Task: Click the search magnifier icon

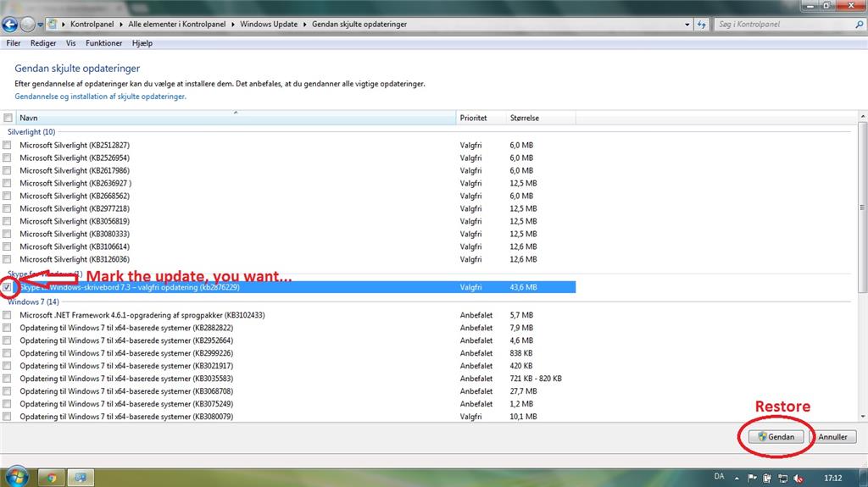Action: click(860, 25)
